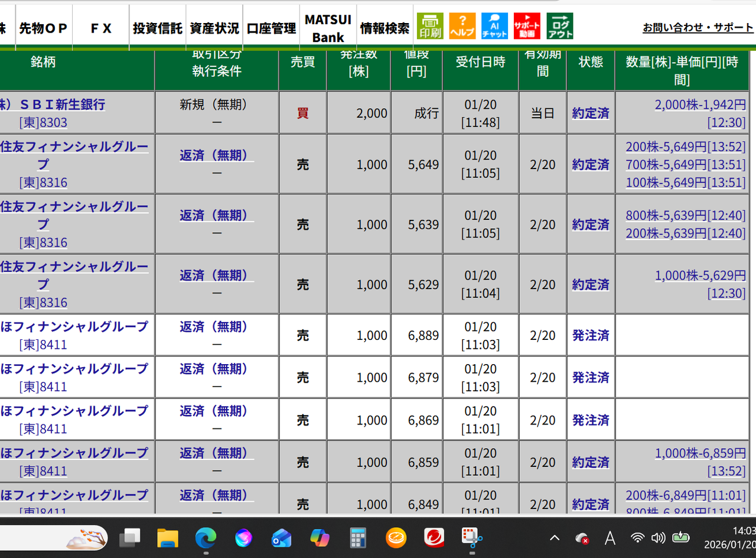Screen dimensions: 756x558
Task: Open execution detail 1,000株-6,859円
Action: (x=700, y=453)
